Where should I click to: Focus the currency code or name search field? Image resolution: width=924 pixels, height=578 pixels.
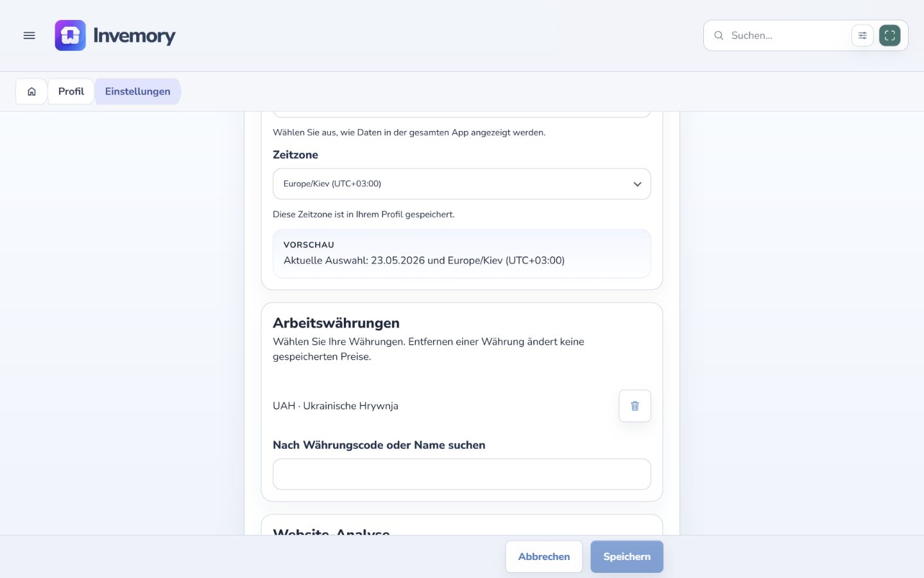(462, 474)
